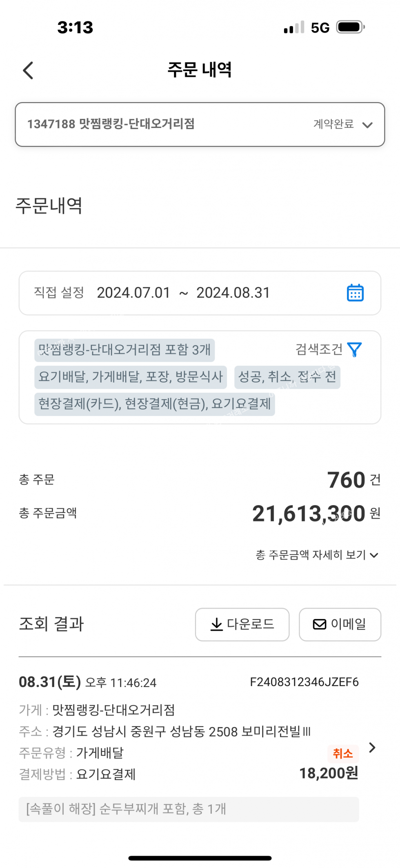Click the 이메일 button

(340, 624)
